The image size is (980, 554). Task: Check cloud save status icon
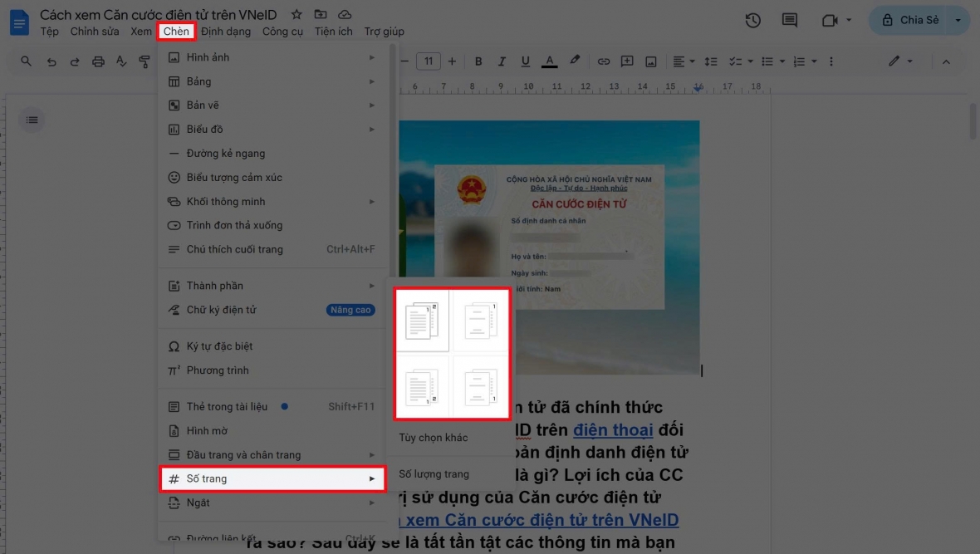[345, 14]
